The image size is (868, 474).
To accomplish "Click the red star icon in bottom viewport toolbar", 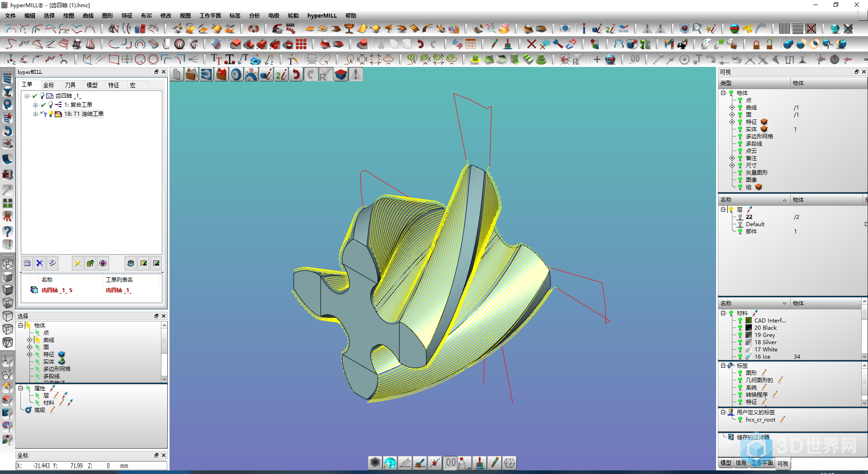I will (x=434, y=463).
